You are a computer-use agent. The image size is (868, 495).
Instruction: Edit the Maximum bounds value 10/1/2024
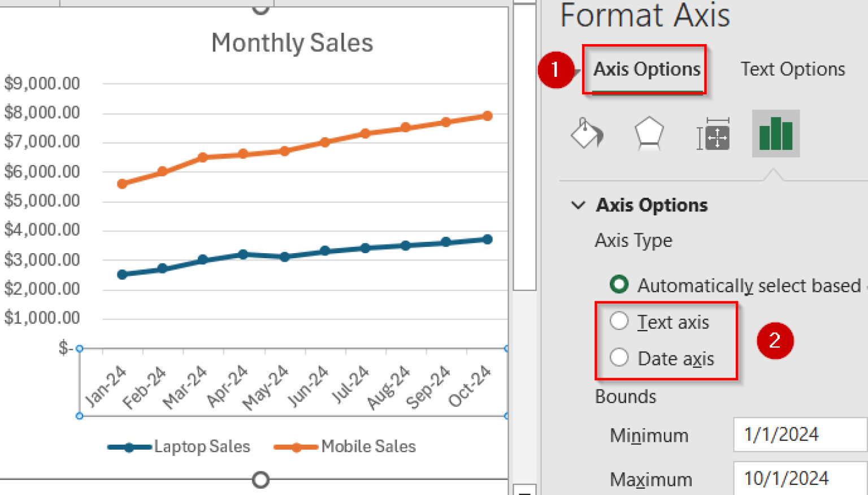tap(802, 479)
